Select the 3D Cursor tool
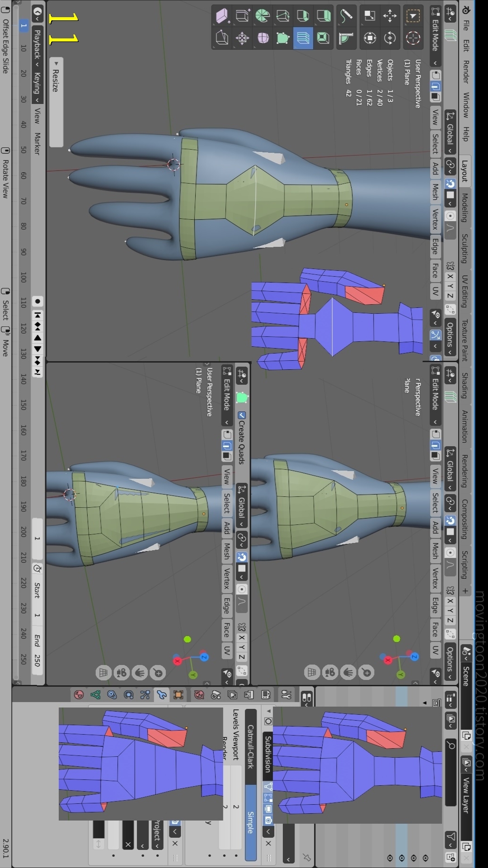 point(413,38)
